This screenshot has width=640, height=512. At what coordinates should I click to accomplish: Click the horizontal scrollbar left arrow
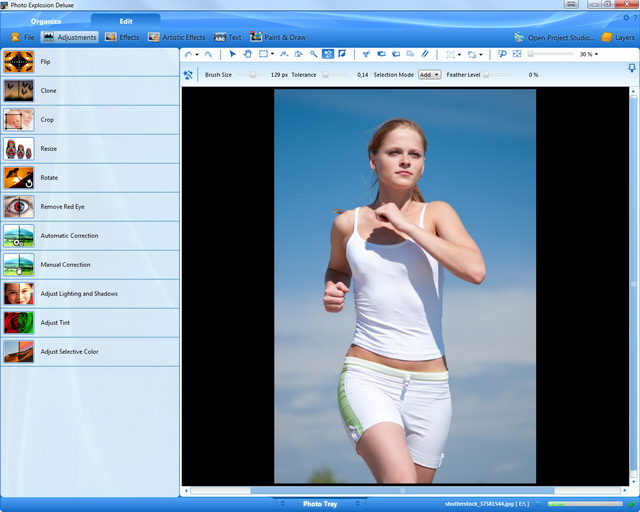click(186, 490)
